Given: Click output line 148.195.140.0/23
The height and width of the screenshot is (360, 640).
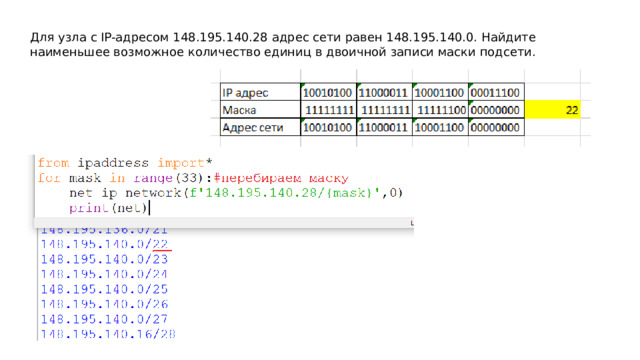Looking at the screenshot, I should pos(104,259).
